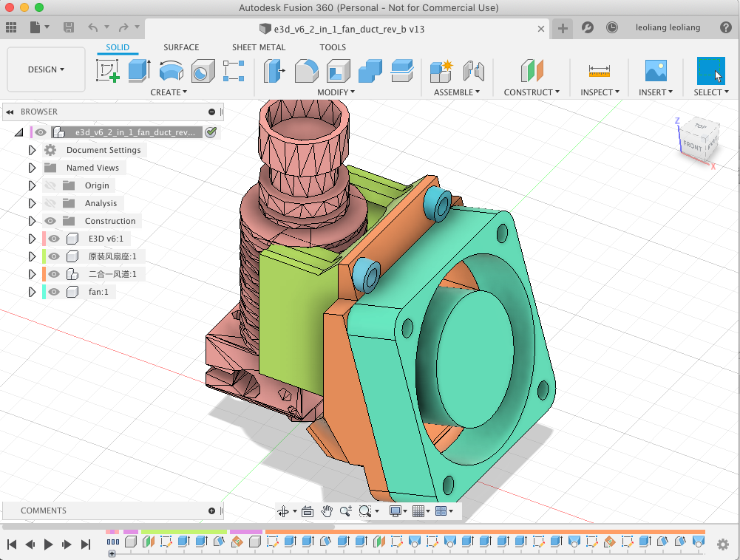Click the Joint tool icon
This screenshot has height=560, width=740.
coord(472,71)
